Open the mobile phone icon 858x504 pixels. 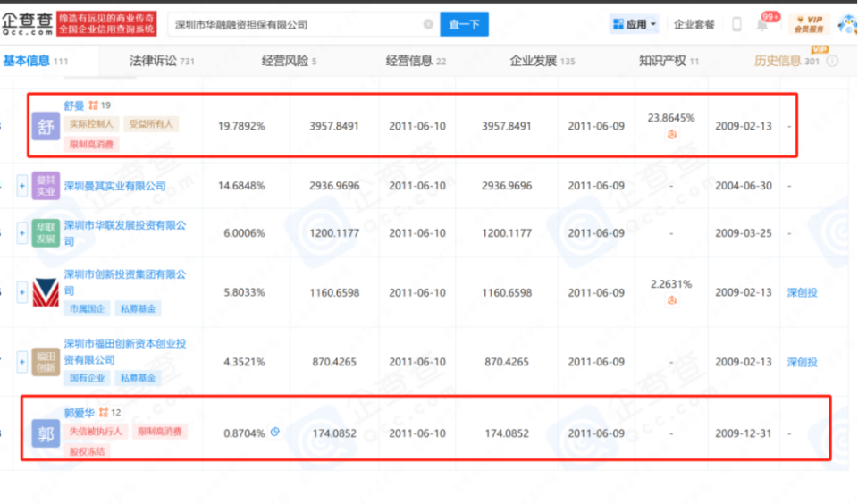(x=736, y=24)
